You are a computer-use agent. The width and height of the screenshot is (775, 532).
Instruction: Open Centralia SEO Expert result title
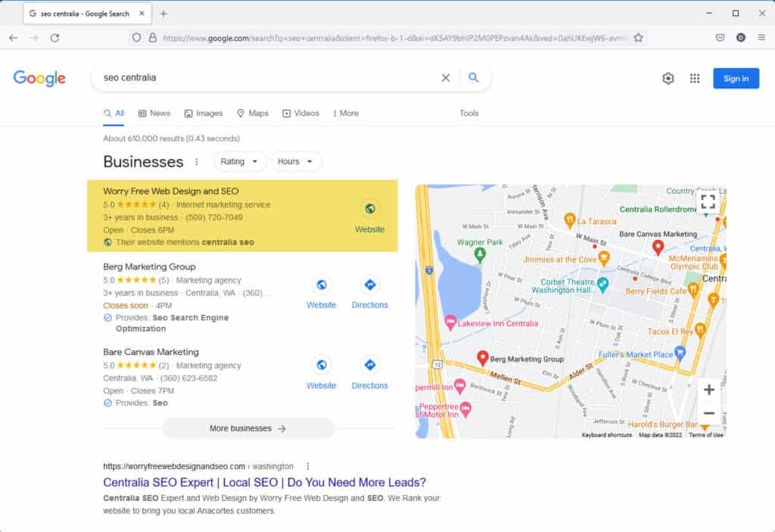click(x=264, y=482)
